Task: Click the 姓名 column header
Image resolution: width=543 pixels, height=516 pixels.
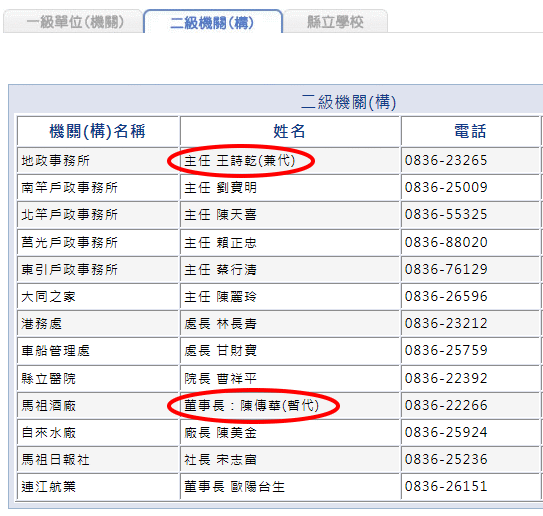Action: [290, 131]
